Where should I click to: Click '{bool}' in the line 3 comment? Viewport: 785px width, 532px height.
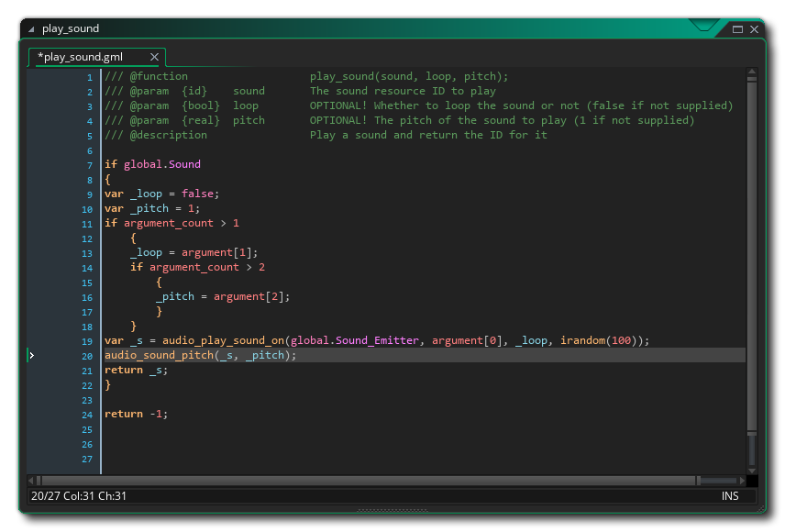200,105
